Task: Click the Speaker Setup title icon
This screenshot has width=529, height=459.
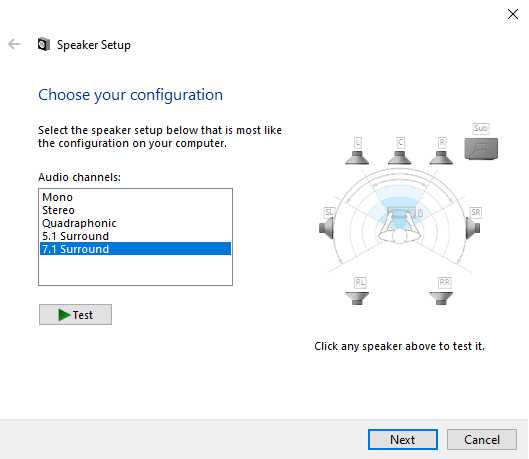Action: click(x=44, y=45)
